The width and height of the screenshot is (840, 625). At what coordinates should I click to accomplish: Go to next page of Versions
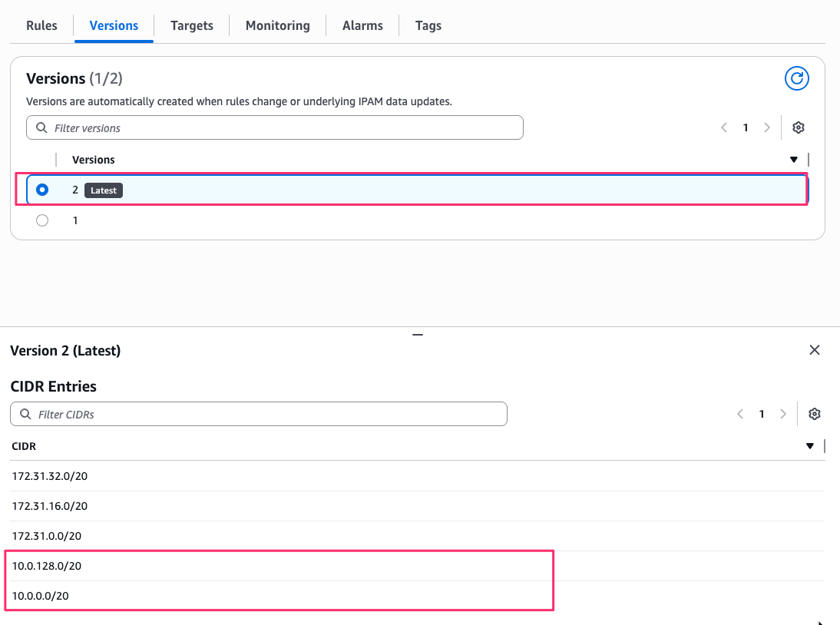pos(766,127)
